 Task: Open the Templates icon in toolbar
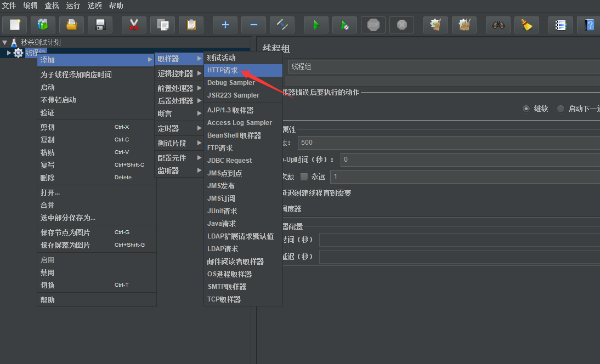(43, 25)
